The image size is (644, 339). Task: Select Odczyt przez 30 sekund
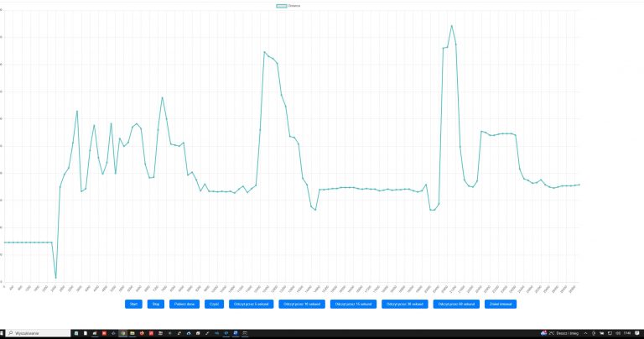(x=405, y=304)
